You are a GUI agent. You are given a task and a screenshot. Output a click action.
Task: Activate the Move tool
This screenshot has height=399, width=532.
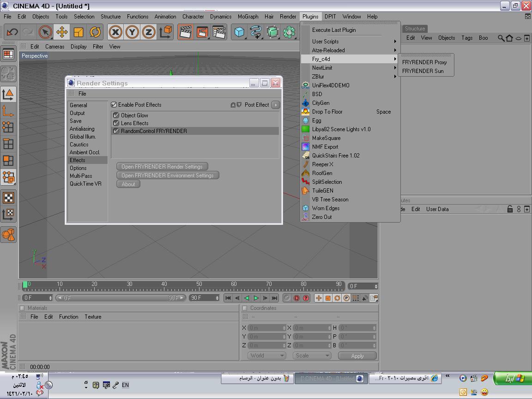click(x=62, y=32)
